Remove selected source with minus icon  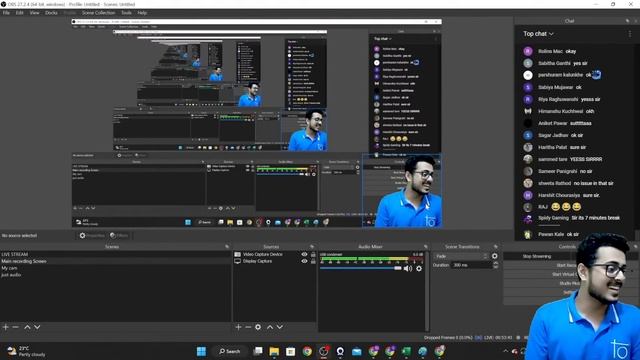(x=248, y=327)
